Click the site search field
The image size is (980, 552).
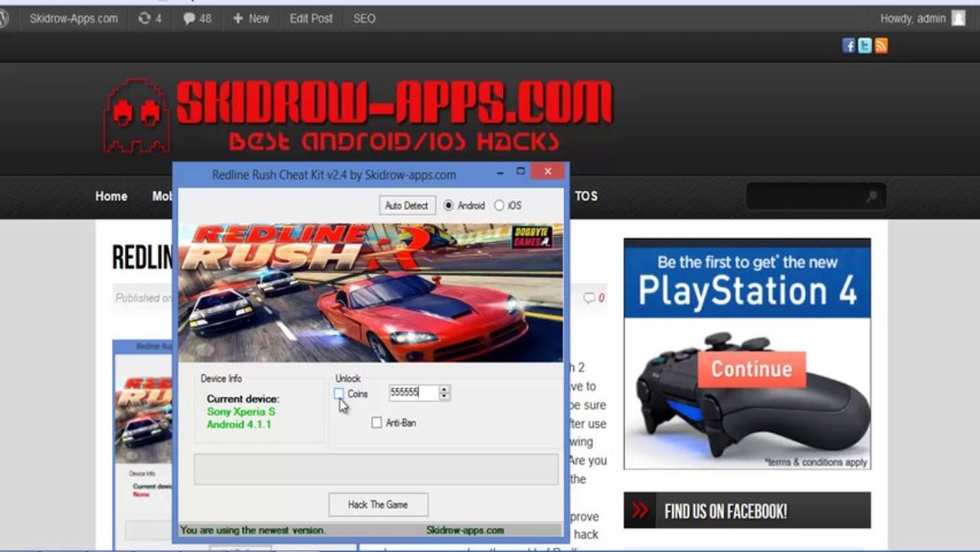tap(816, 196)
